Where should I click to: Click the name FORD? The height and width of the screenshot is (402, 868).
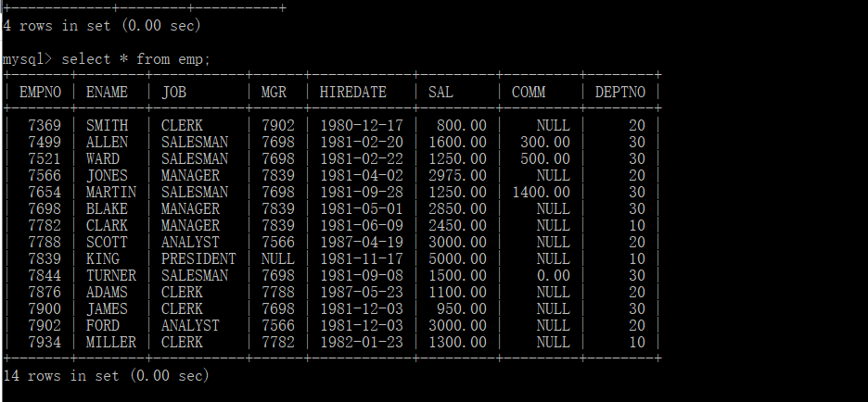coord(102,325)
